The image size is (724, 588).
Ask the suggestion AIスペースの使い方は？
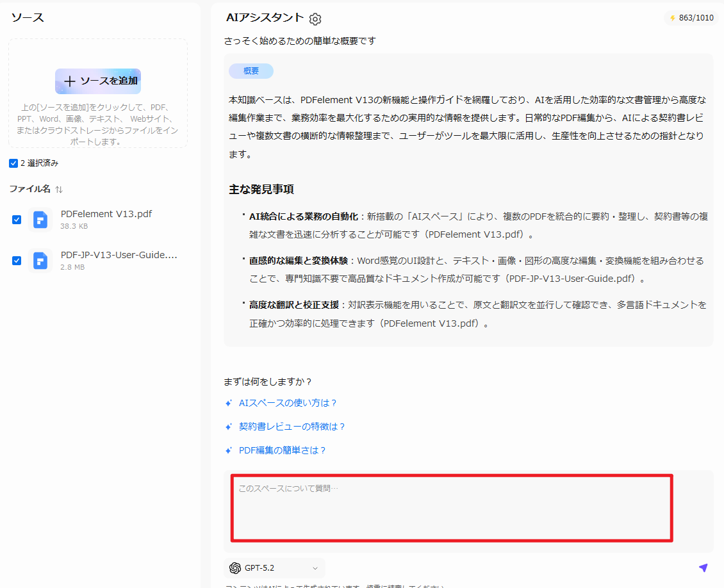(x=288, y=404)
